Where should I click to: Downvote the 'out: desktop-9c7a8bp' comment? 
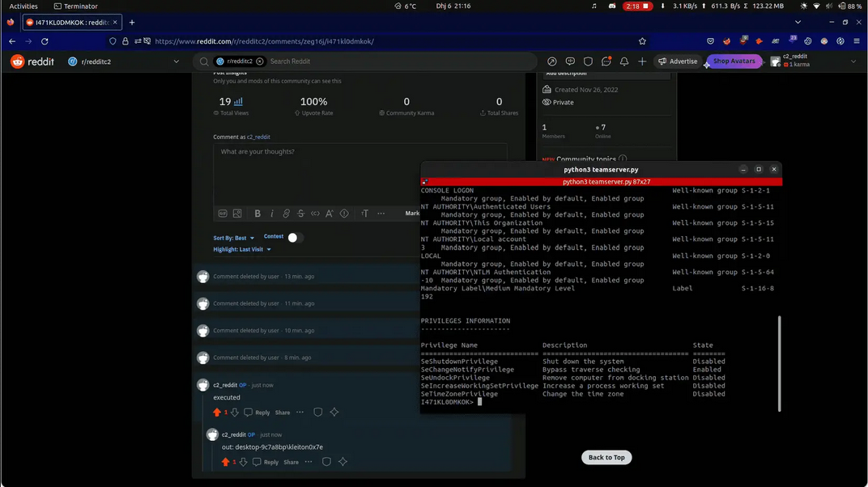coord(243,462)
